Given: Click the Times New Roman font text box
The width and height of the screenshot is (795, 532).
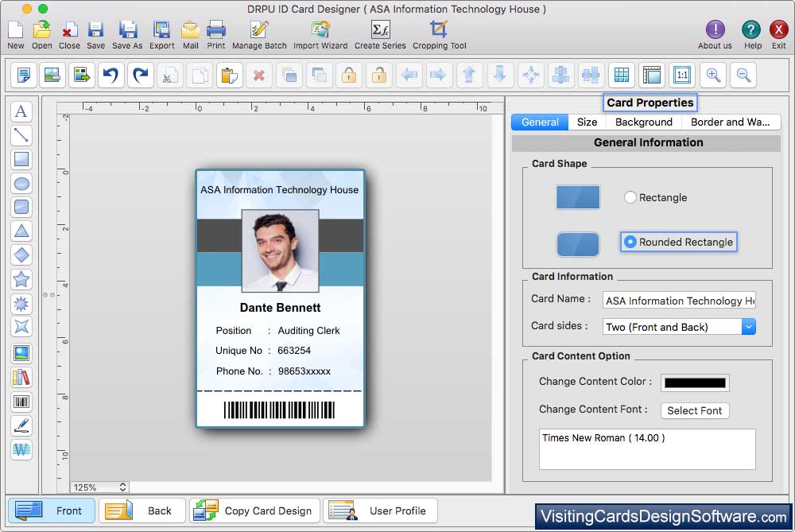Looking at the screenshot, I should 647,449.
